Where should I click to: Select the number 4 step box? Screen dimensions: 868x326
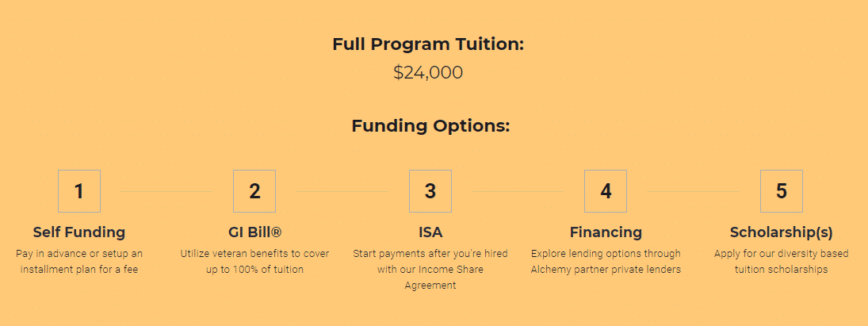606,191
